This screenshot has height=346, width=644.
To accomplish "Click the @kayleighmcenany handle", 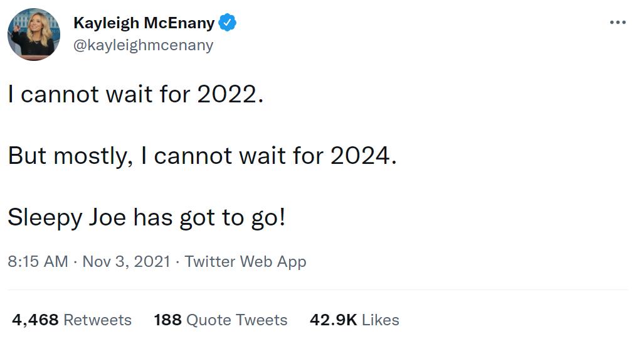I will coord(144,45).
